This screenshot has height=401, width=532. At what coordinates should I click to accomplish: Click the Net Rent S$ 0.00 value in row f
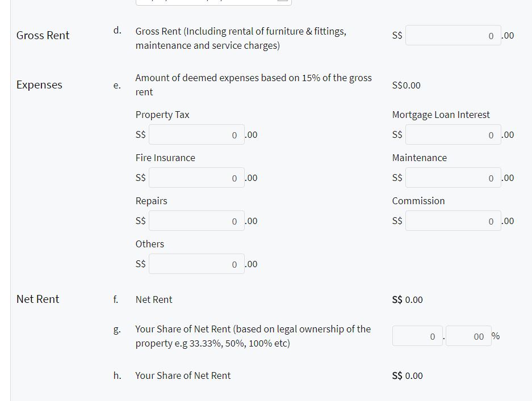click(x=408, y=300)
